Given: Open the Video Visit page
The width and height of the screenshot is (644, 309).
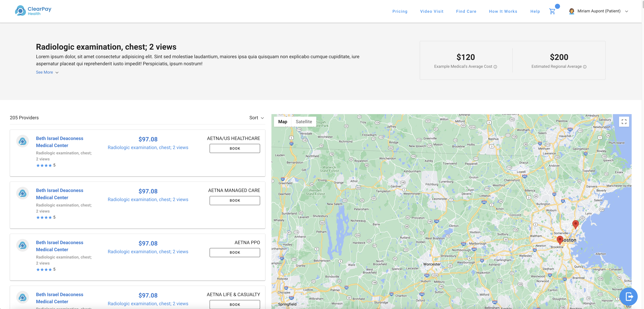Looking at the screenshot, I should coord(431,11).
